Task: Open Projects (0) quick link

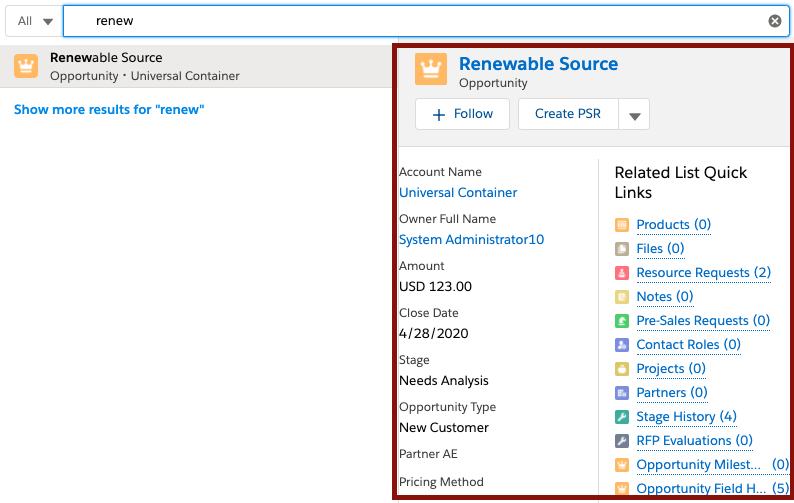Action: 671,369
